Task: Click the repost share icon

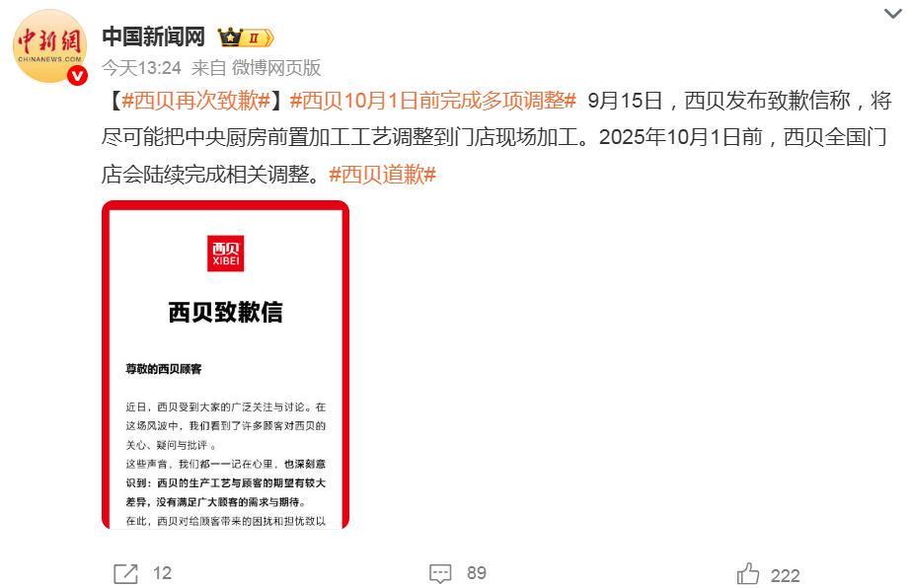Action: point(125,573)
